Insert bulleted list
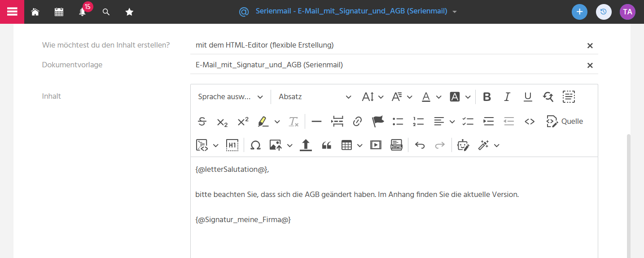 pos(398,121)
